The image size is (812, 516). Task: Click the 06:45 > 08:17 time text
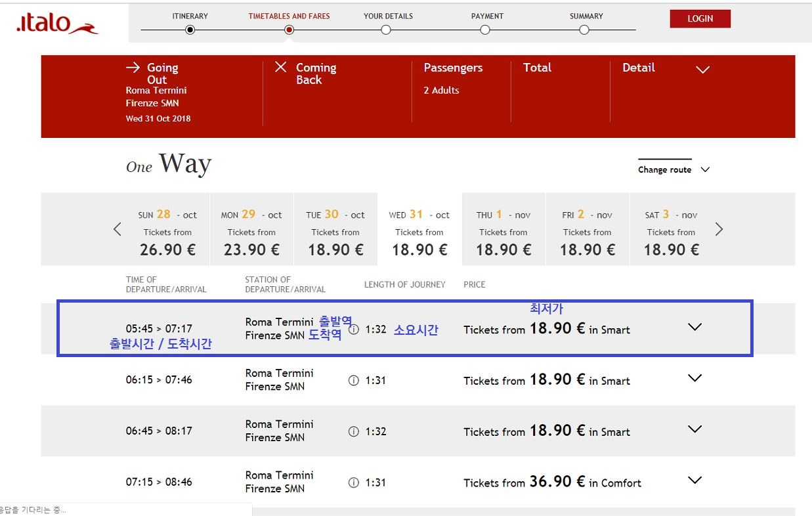coord(159,431)
